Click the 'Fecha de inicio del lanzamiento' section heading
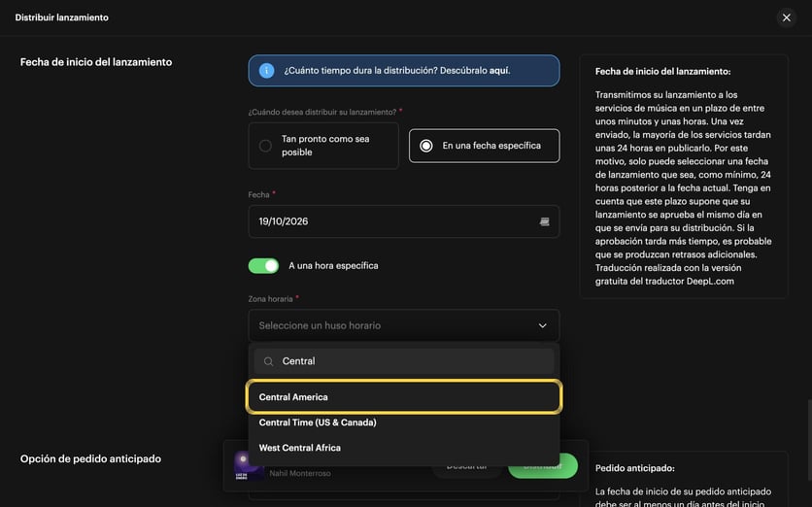The height and width of the screenshot is (507, 812). coord(96,62)
